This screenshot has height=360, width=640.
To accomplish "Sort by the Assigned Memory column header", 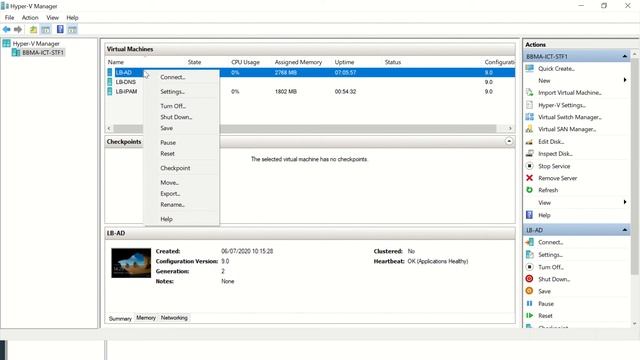I will click(298, 62).
